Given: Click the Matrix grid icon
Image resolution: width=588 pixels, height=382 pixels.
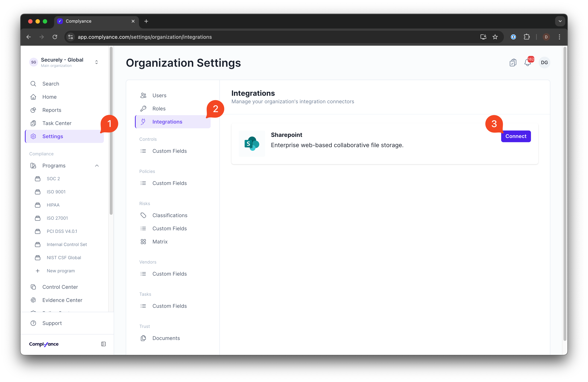Looking at the screenshot, I should click(x=143, y=241).
